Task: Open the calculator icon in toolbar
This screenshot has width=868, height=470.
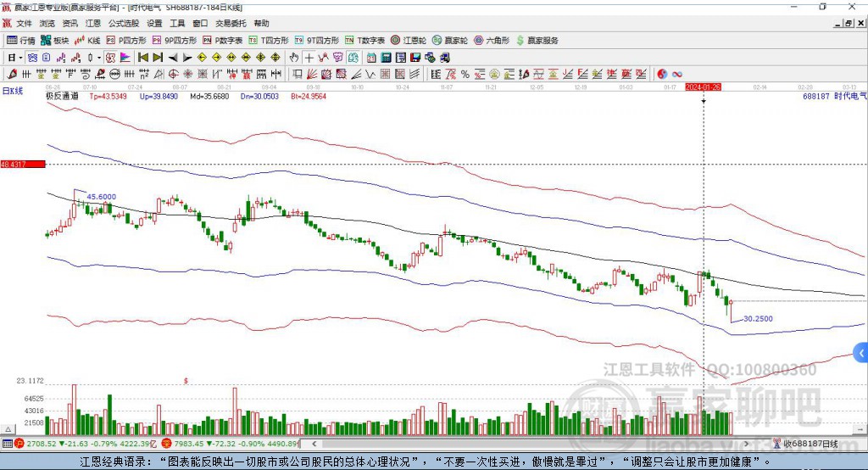Action: click(x=386, y=58)
